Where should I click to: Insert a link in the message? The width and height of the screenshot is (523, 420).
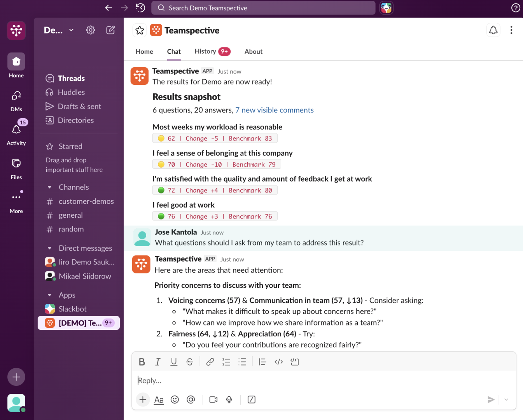point(210,362)
